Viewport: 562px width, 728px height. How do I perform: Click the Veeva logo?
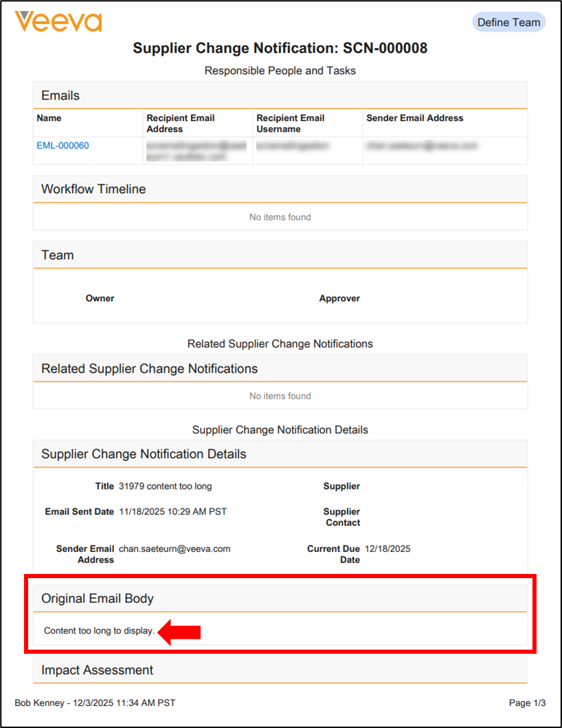click(58, 21)
